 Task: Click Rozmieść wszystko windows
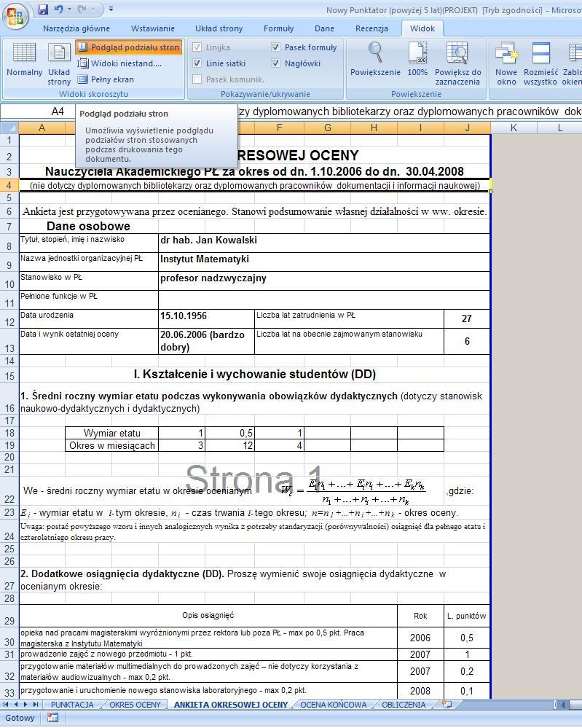[540, 63]
